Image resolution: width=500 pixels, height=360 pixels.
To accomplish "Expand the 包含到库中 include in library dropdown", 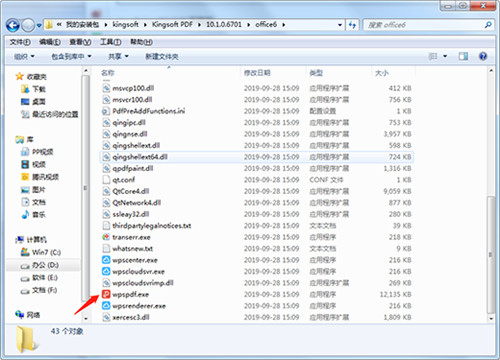I will (71, 57).
